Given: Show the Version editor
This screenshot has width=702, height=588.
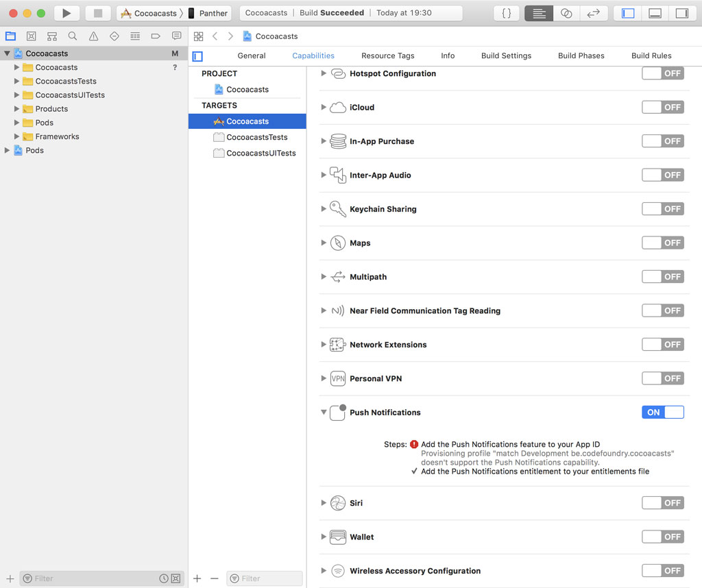Looking at the screenshot, I should (593, 13).
